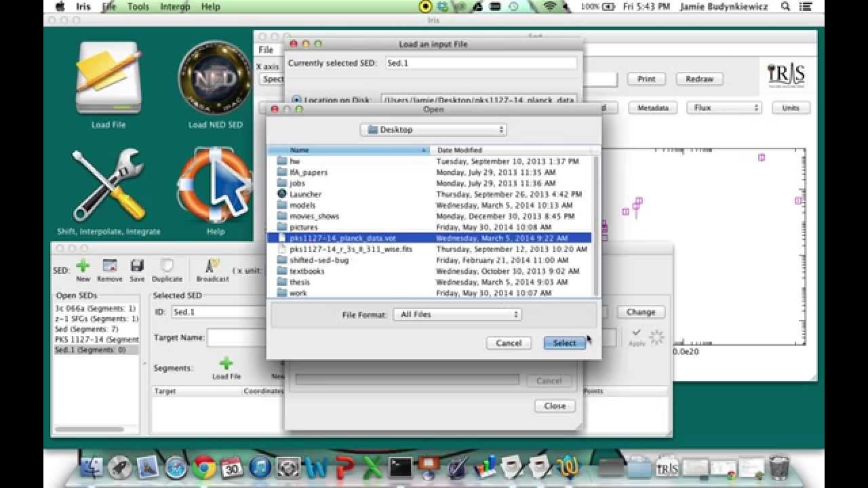Select the Launcher item in file list
868x488 pixels.
[x=429, y=194]
